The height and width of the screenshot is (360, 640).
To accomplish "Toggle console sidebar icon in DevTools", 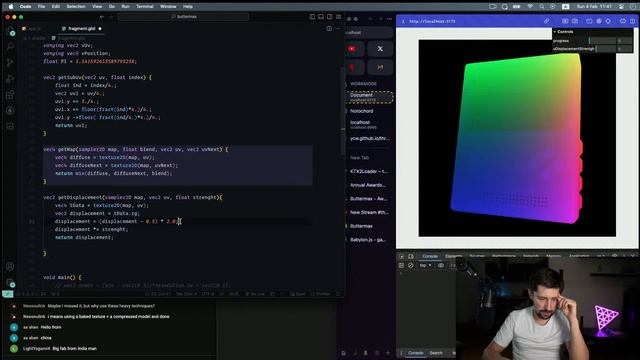I will [402, 265].
